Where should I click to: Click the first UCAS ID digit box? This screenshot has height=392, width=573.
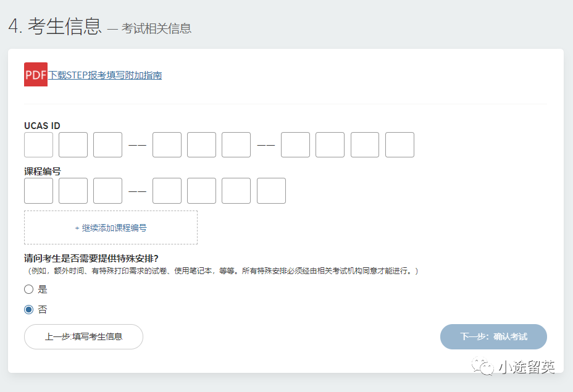pyautogui.click(x=38, y=145)
